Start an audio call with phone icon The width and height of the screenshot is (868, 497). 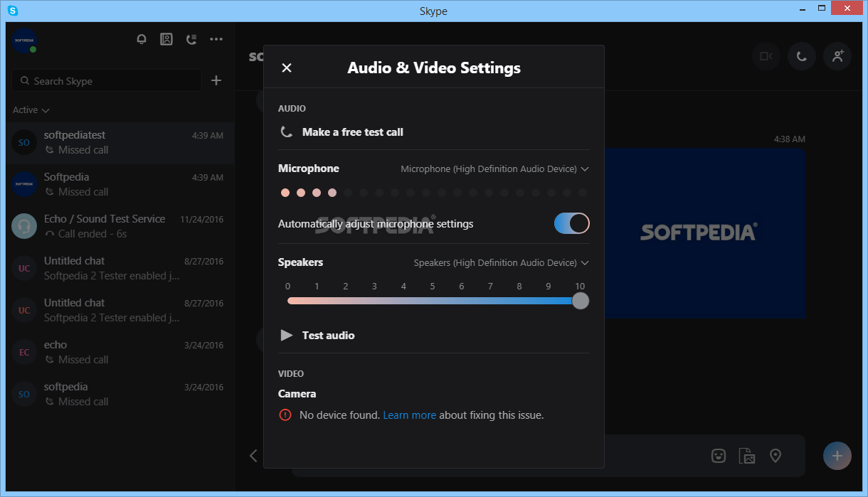(x=802, y=56)
